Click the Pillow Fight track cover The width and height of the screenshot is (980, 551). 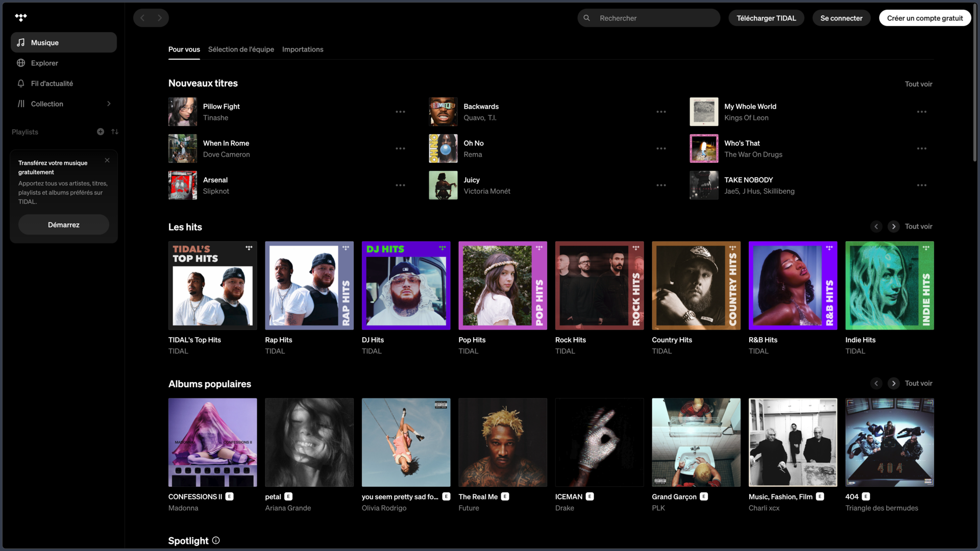[183, 112]
